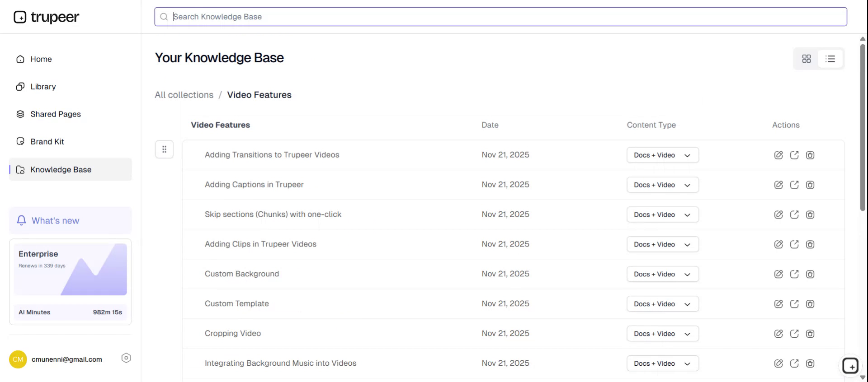
Task: Open content type dropdown for Adding Transitions
Action: click(663, 155)
